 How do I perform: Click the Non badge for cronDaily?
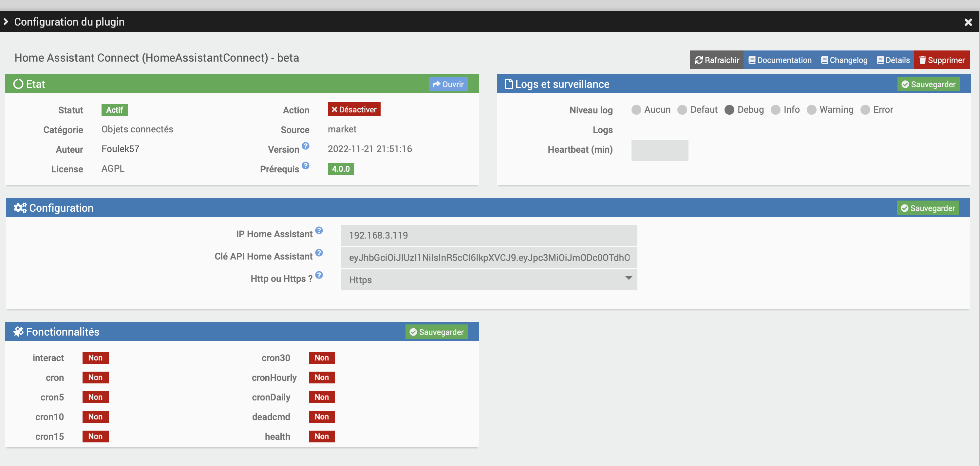322,397
